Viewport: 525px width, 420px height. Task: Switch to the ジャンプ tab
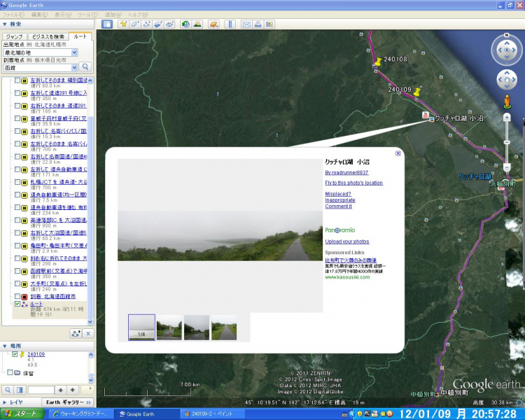coord(15,36)
